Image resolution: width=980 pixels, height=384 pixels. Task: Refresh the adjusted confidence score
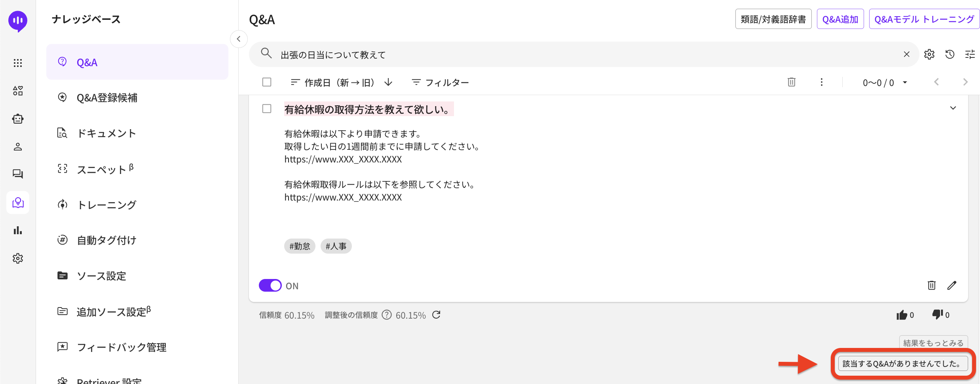[x=436, y=315]
